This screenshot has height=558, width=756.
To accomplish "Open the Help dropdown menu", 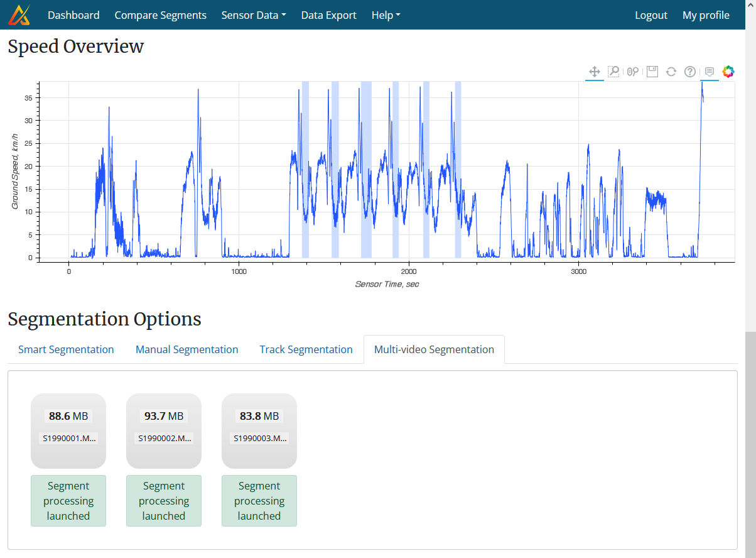I will point(386,15).
